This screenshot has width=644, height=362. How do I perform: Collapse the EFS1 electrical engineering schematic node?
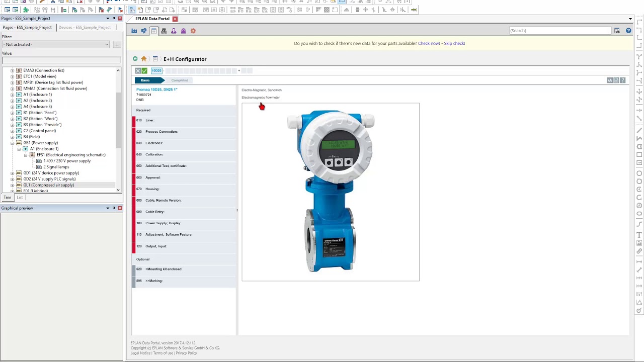tap(26, 155)
